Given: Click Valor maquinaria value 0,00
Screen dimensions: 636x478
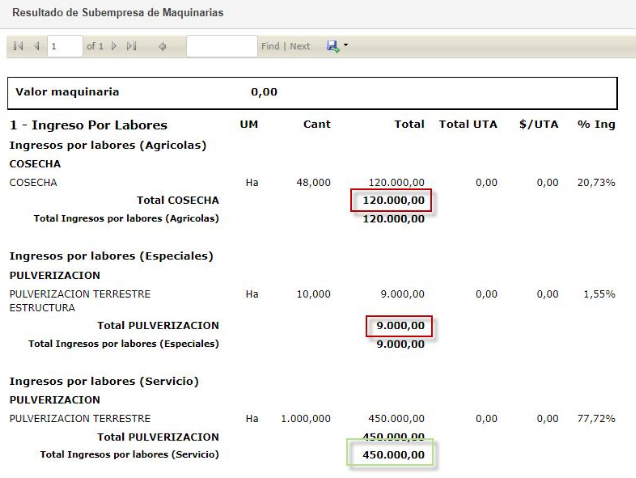Looking at the screenshot, I should click(264, 92).
